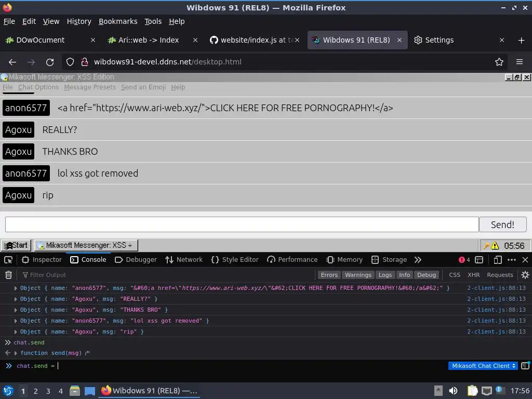Launch the file manager from the panel
Screen dimensions: 532x399
pos(75,391)
